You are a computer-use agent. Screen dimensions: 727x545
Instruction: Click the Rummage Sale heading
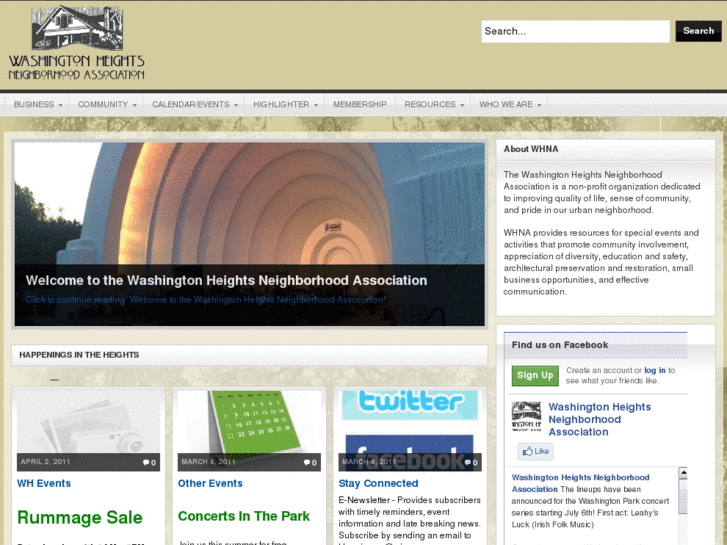[80, 517]
